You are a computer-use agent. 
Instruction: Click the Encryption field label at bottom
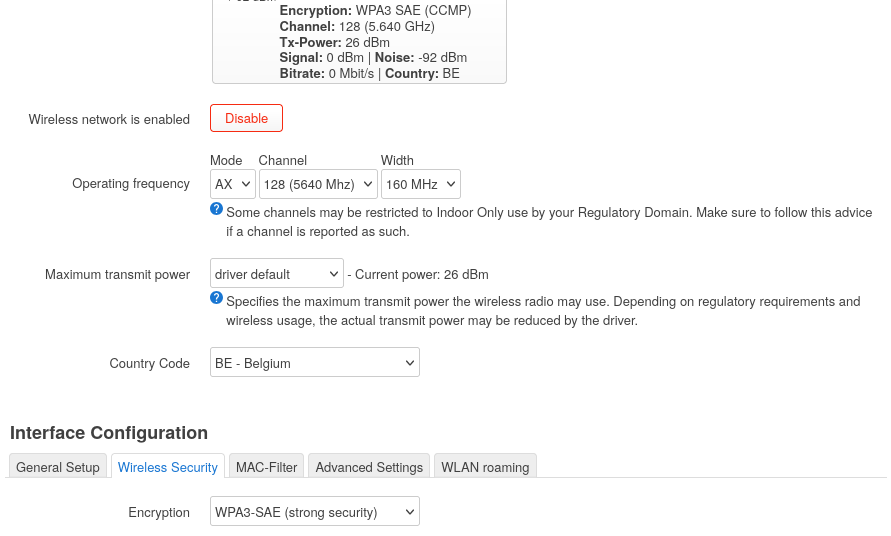(x=159, y=512)
